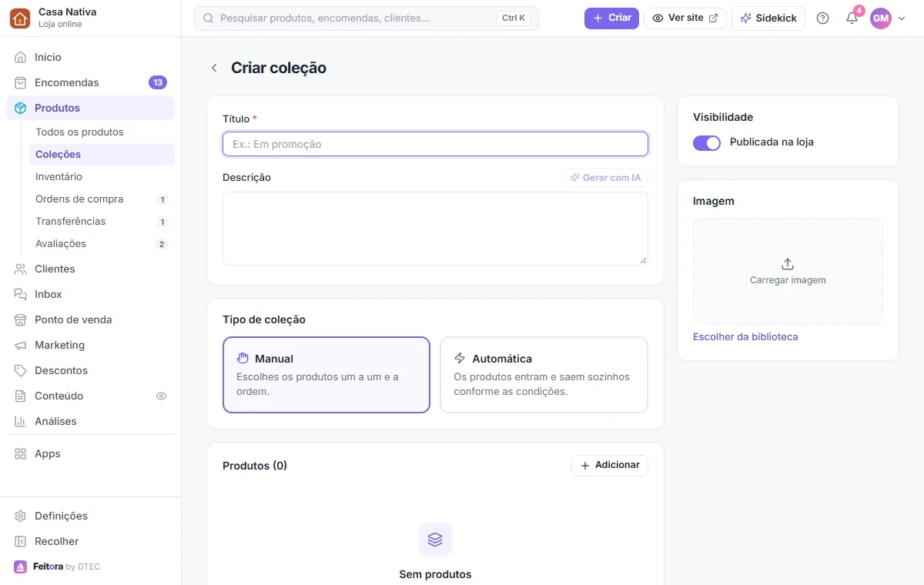Screen dimensions: 924x585
Task: Select the Manual collection type
Action: click(x=326, y=375)
